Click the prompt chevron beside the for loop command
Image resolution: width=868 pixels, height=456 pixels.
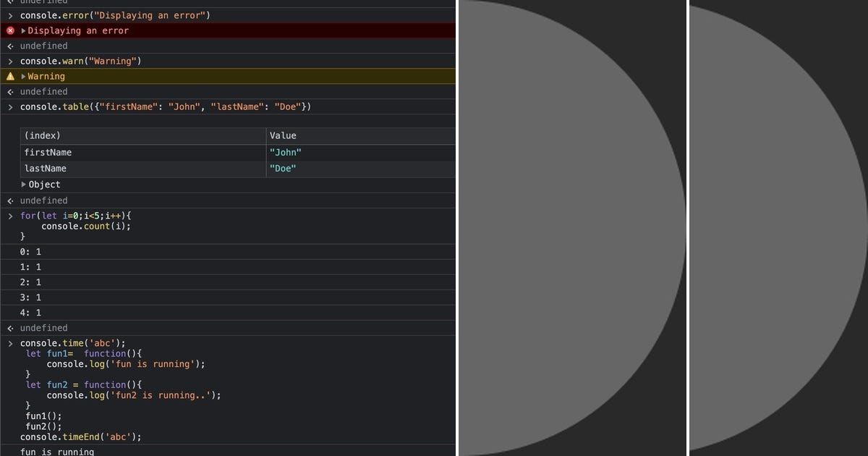(x=9, y=215)
